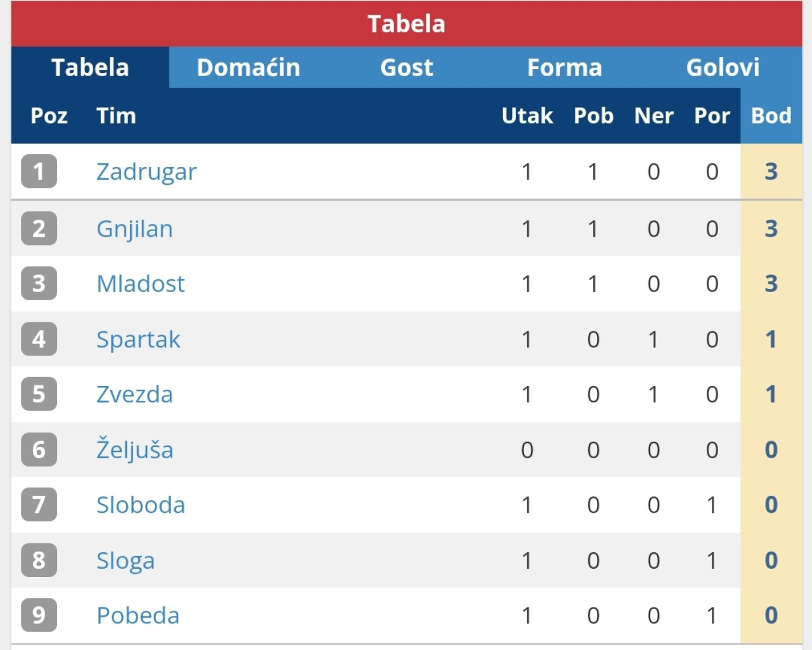Open the Zvezda team link
Screen dimensions: 812x650
click(x=134, y=395)
